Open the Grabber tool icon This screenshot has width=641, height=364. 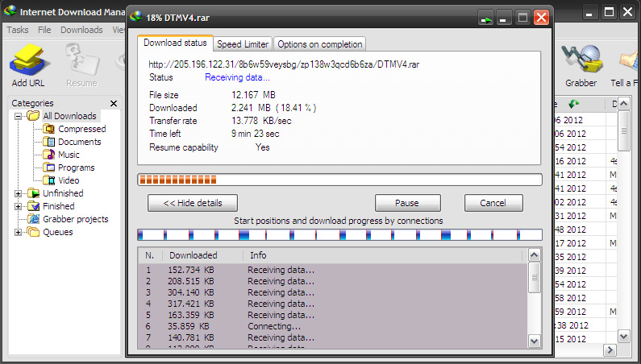[x=581, y=60]
